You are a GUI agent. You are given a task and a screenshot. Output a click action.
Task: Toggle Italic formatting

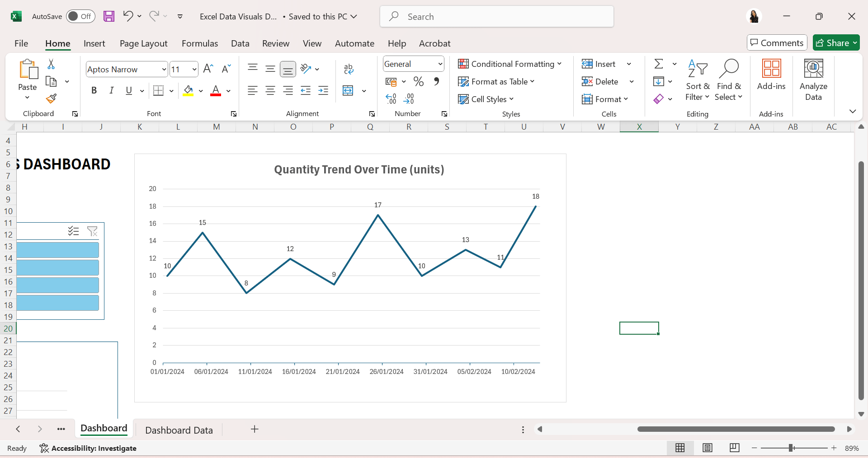coord(111,90)
